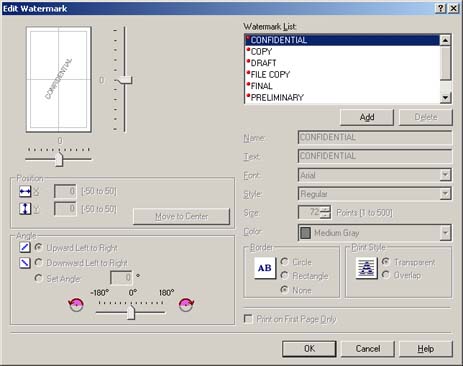
Task: Expand the Style dropdown showing Regular
Action: pyautogui.click(x=375, y=194)
